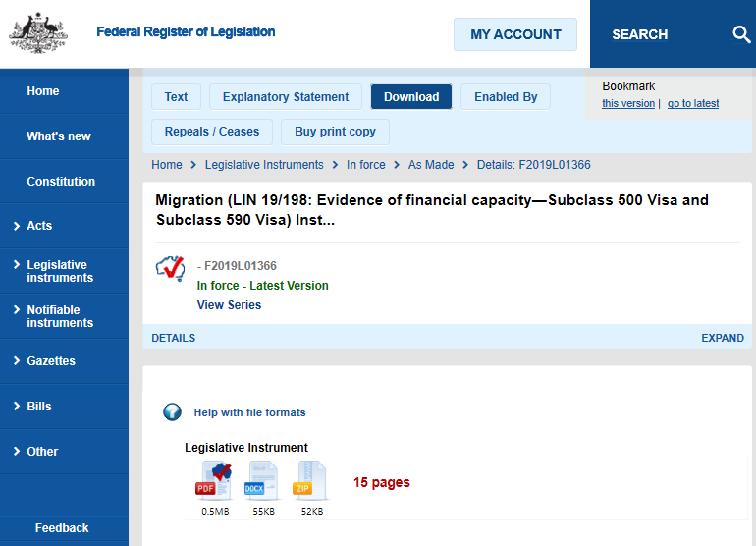Click EXPAND on the details panel
The image size is (756, 546).
coord(722,338)
